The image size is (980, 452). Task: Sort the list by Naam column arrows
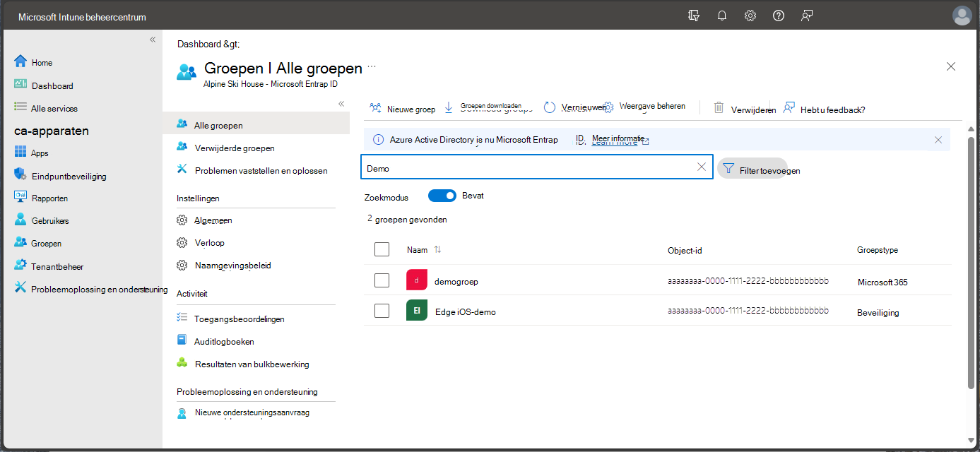[437, 249]
